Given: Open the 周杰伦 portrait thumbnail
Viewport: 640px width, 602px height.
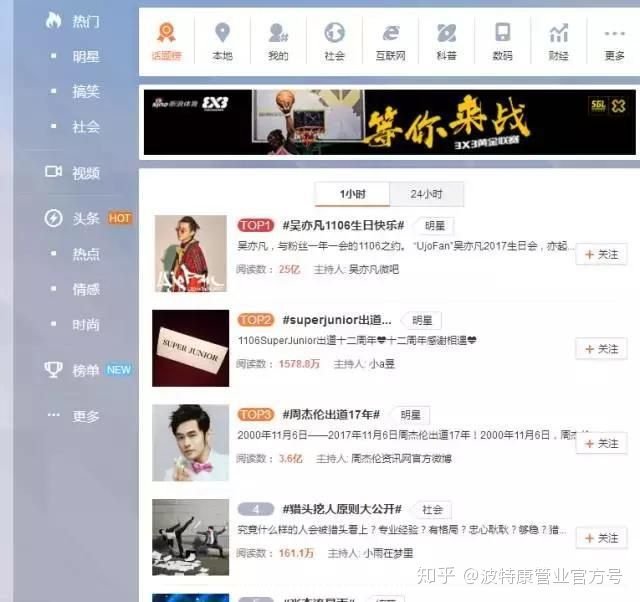Looking at the screenshot, I should coord(191,443).
